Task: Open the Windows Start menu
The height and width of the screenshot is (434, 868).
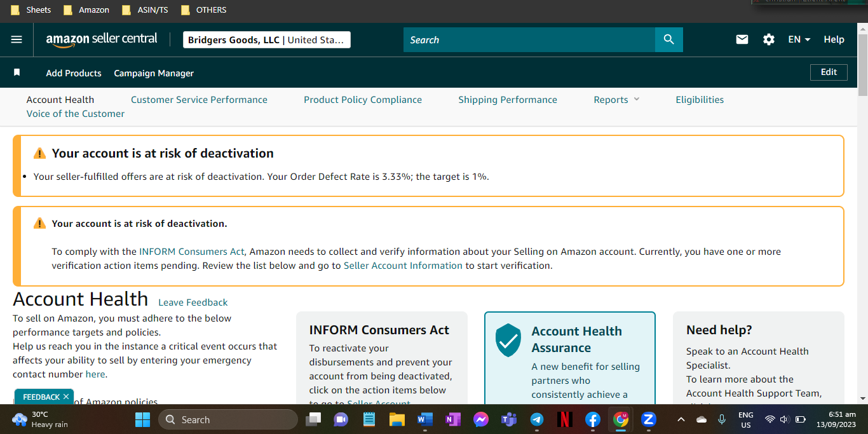Action: pos(143,419)
